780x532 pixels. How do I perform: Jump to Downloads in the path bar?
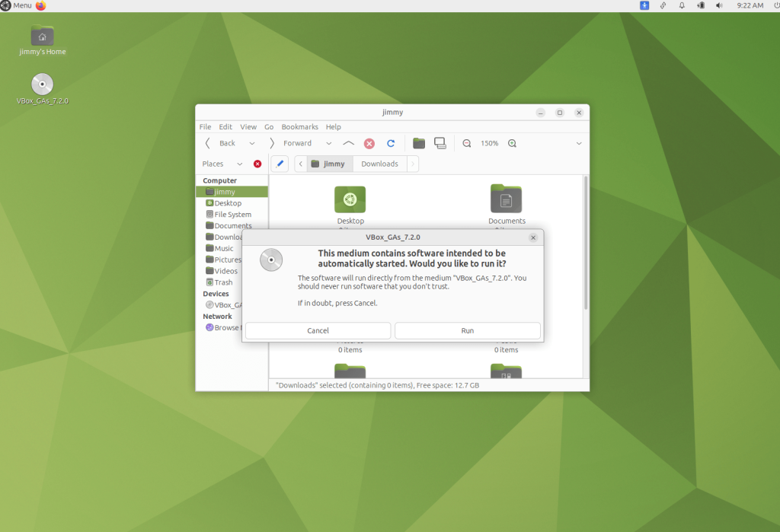379,164
